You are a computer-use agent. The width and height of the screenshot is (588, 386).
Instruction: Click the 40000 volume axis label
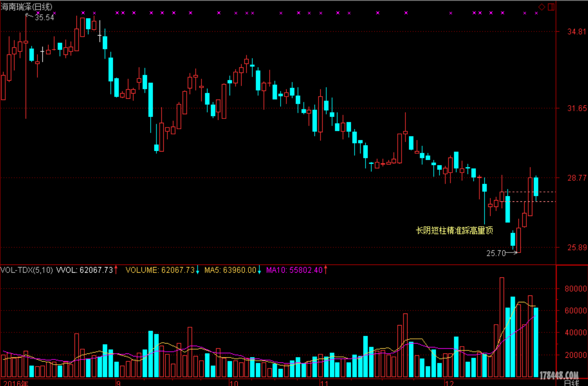pyautogui.click(x=576, y=332)
